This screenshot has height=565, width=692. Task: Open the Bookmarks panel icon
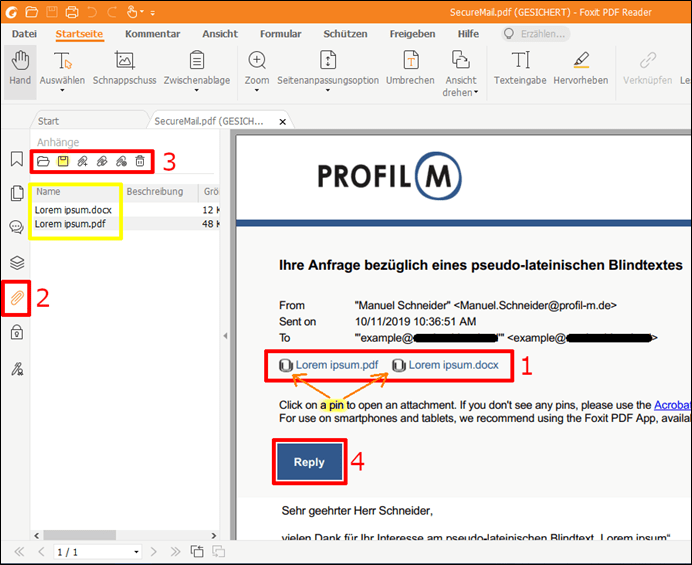pos(16,159)
